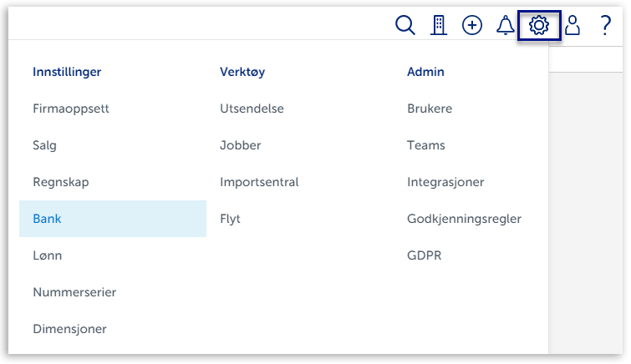
Task: Open Firmaoppsett settings
Action: [x=71, y=109]
